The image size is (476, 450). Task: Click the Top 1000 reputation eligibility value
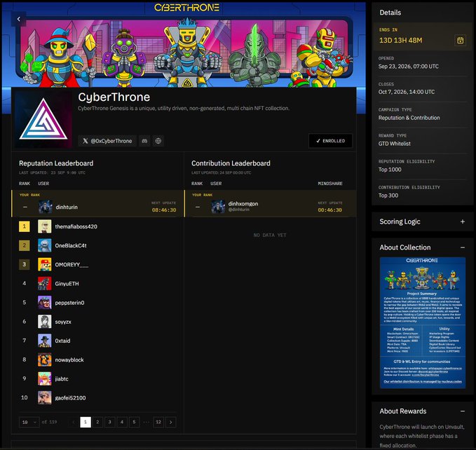click(390, 170)
